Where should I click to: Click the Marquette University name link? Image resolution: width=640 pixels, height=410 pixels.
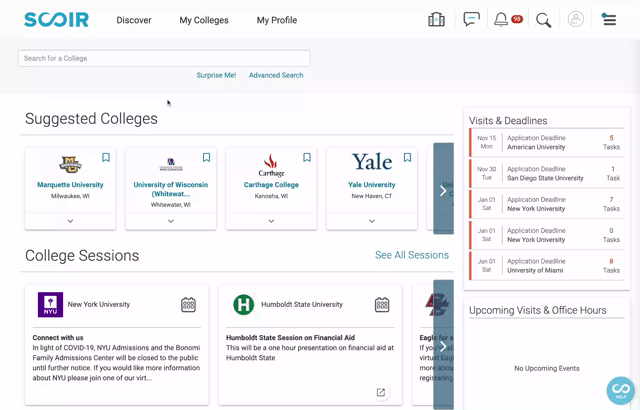70,185
